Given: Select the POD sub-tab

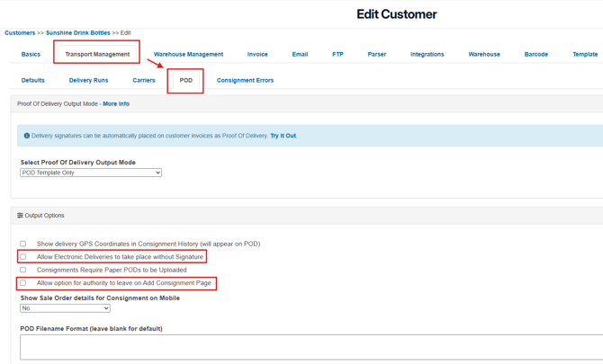Looking at the screenshot, I should [x=185, y=80].
